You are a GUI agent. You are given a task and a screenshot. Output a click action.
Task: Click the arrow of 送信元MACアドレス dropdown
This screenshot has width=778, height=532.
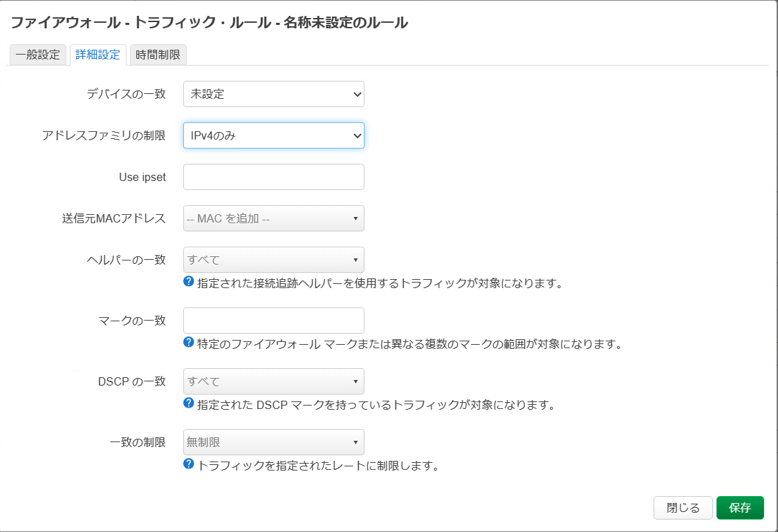click(x=355, y=218)
